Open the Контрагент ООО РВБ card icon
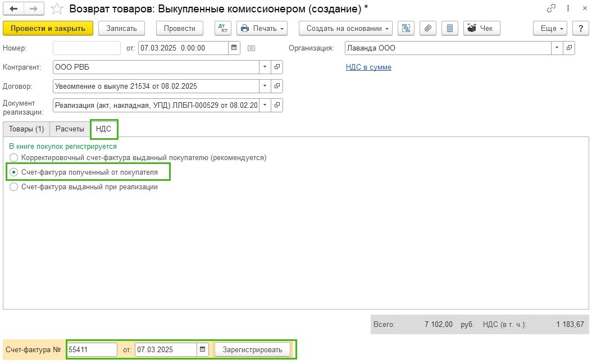The height and width of the screenshot is (364, 592). (277, 67)
